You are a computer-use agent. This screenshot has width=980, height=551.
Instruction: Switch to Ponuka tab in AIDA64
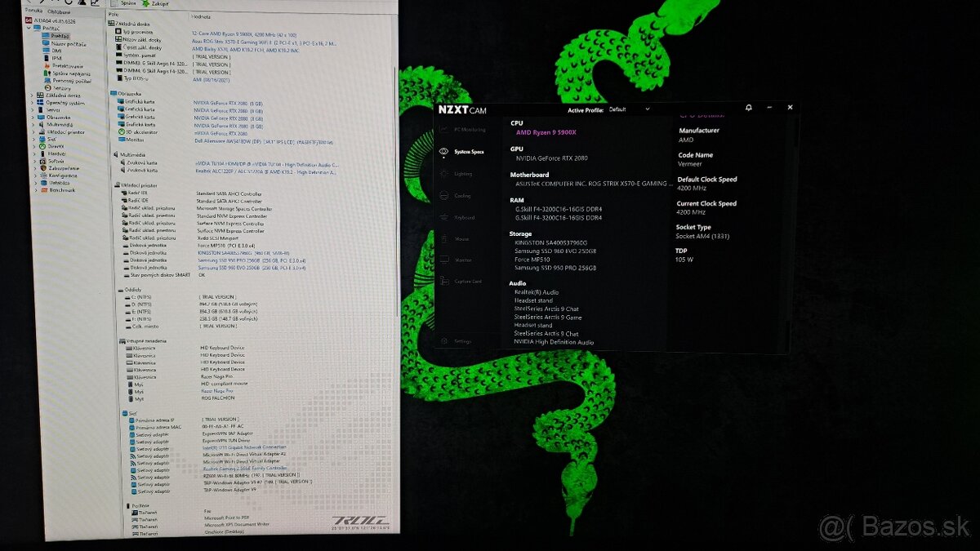coord(33,12)
